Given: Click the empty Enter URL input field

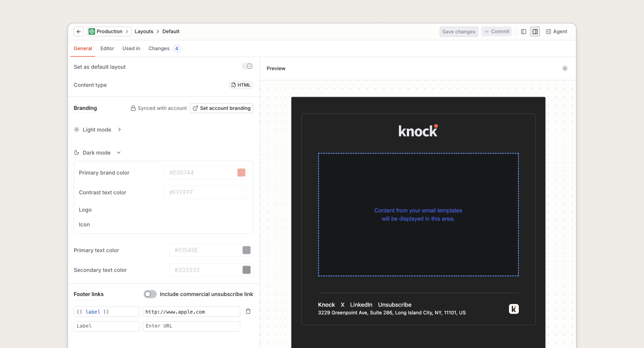Looking at the screenshot, I should point(191,326).
